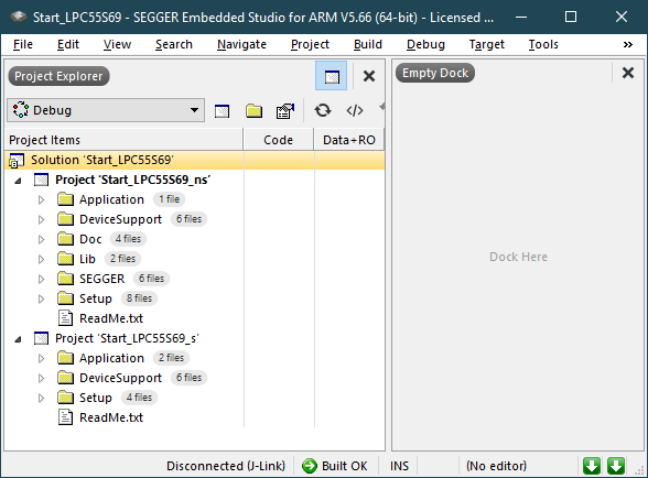Open the Edit menu
This screenshot has width=648, height=478.
pos(68,44)
